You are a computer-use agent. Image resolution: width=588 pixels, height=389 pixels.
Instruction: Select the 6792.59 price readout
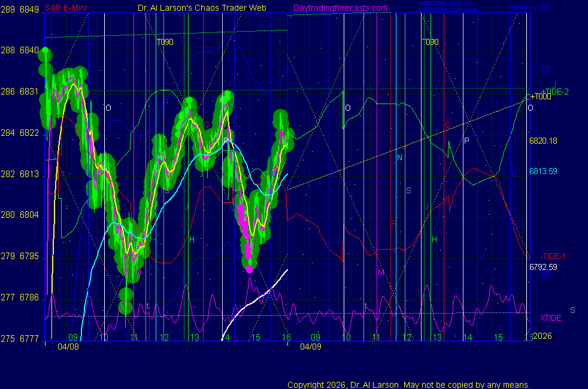pos(543,268)
